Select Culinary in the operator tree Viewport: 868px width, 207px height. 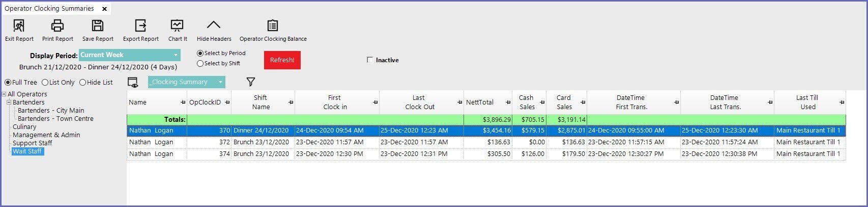(x=24, y=127)
